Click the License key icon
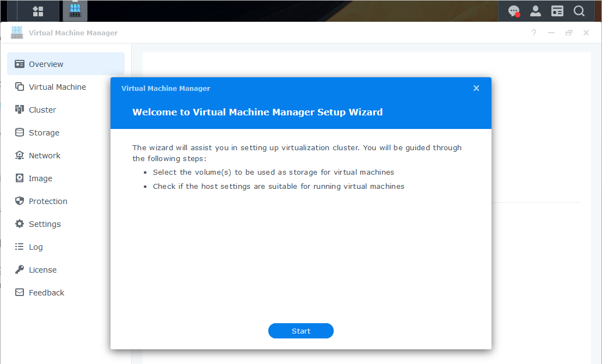The image size is (602, 364). pyautogui.click(x=20, y=269)
